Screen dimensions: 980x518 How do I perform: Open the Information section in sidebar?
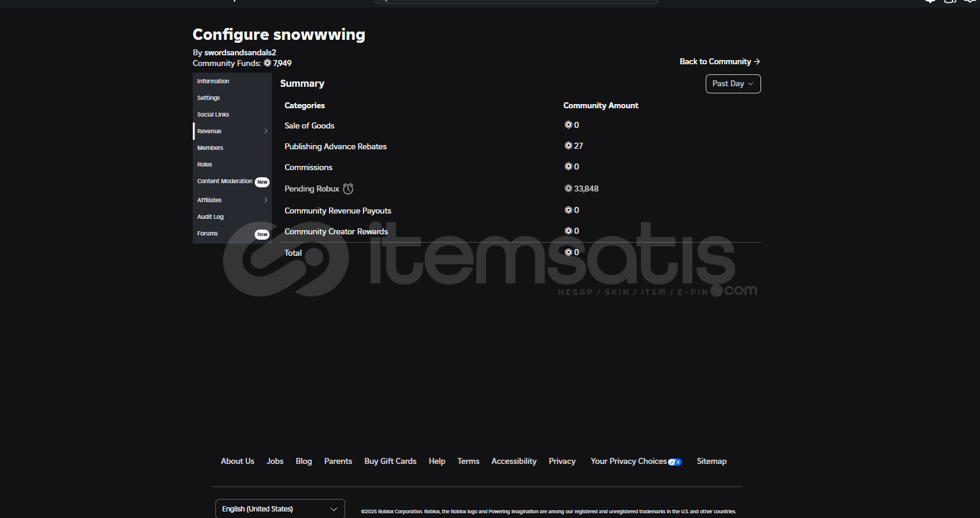pyautogui.click(x=213, y=81)
